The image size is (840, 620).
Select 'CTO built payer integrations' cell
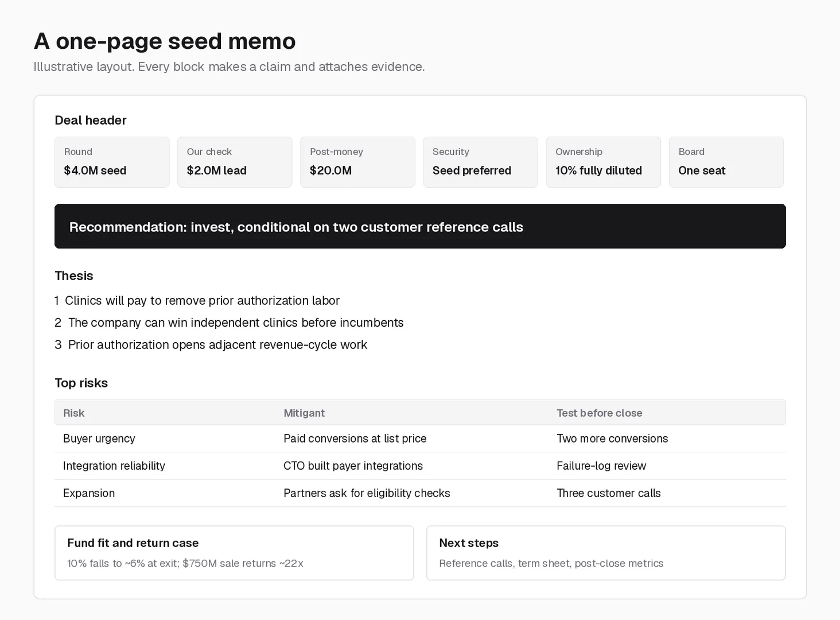(353, 466)
